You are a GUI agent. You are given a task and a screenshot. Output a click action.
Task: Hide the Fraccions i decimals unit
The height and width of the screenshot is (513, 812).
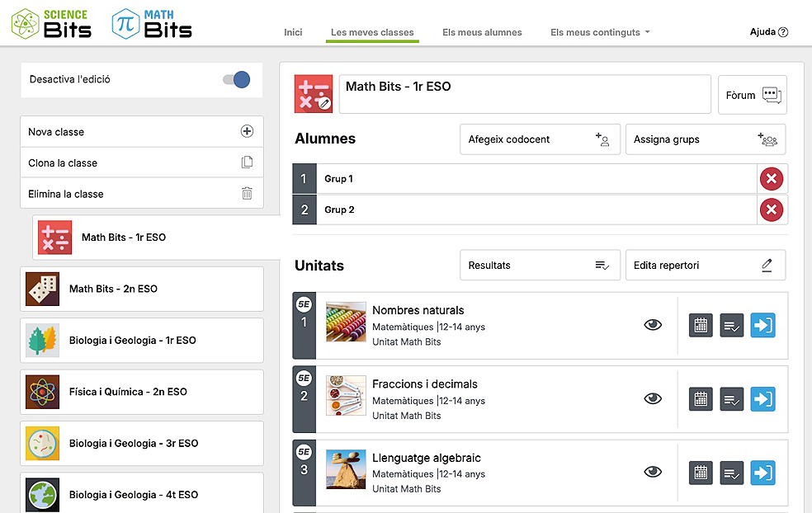click(653, 399)
